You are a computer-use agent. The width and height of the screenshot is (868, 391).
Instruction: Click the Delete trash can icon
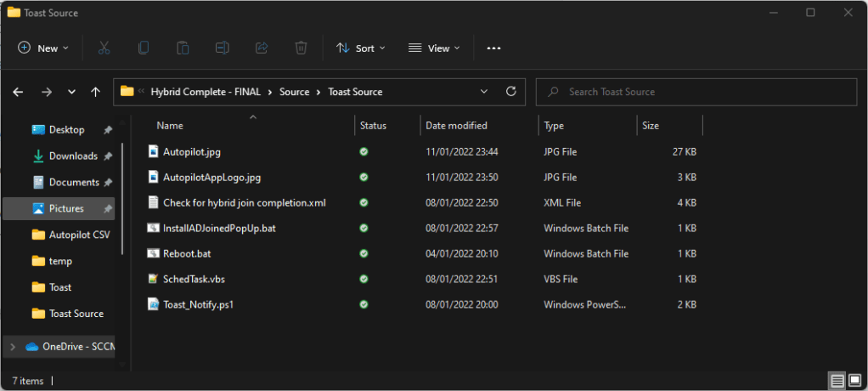coord(301,48)
